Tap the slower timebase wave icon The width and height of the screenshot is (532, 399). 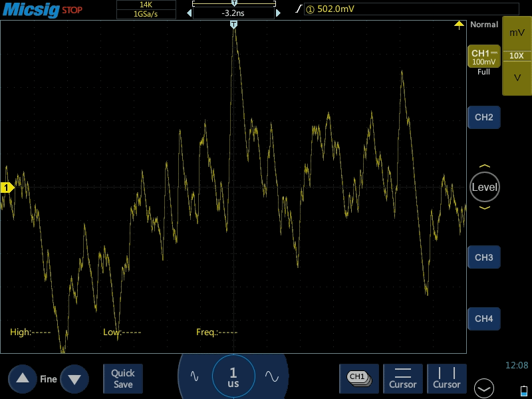coord(194,376)
